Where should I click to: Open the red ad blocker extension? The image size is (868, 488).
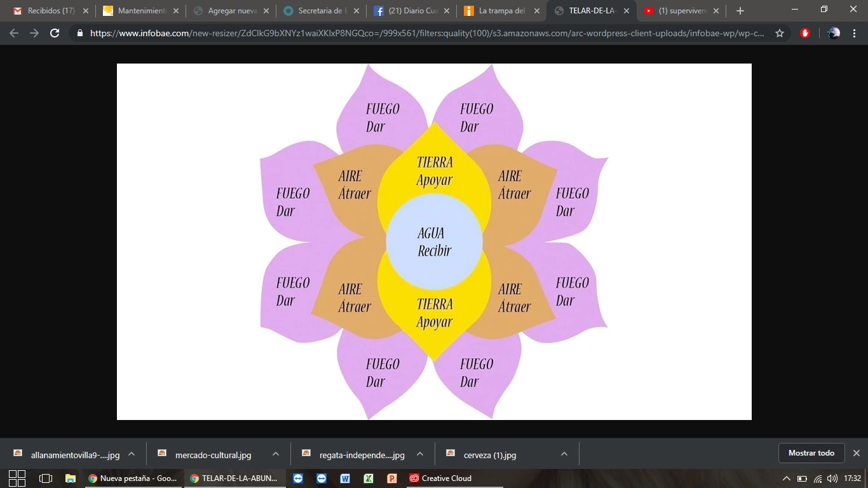(x=805, y=33)
